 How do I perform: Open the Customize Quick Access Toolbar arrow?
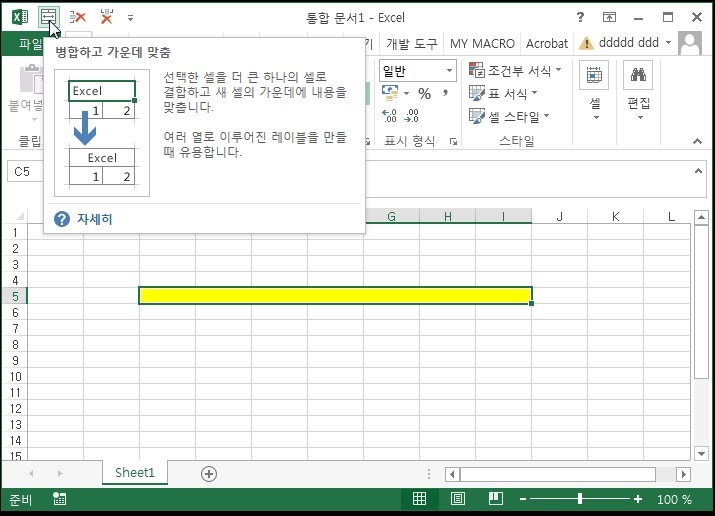point(130,18)
